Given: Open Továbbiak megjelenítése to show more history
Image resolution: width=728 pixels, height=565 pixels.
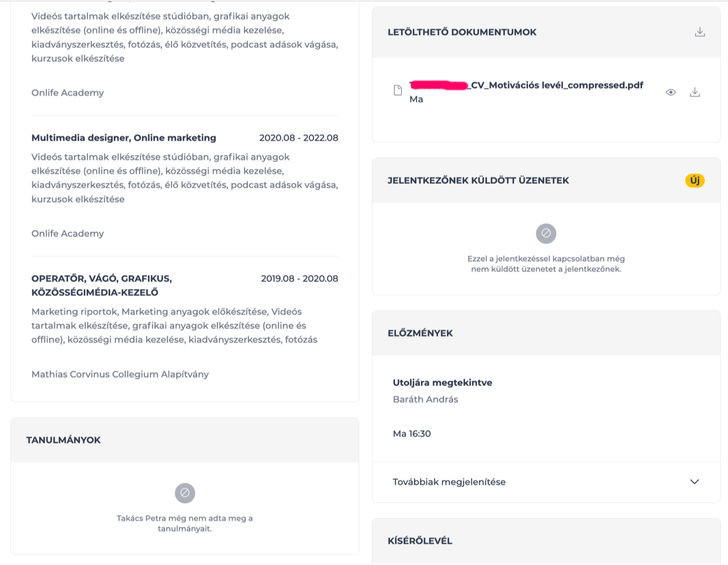Looking at the screenshot, I should tap(546, 482).
